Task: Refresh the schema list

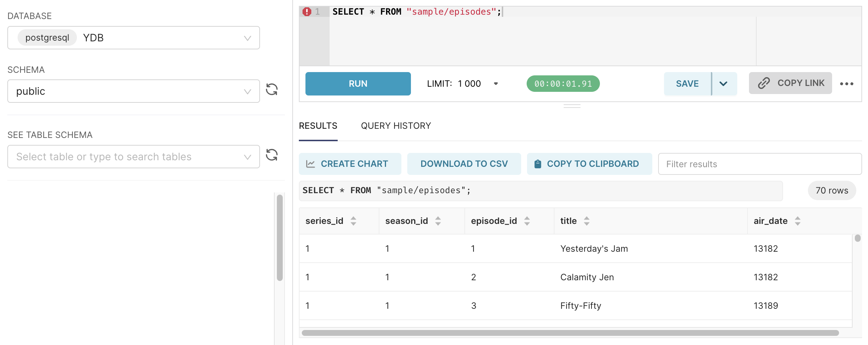Action: (272, 90)
